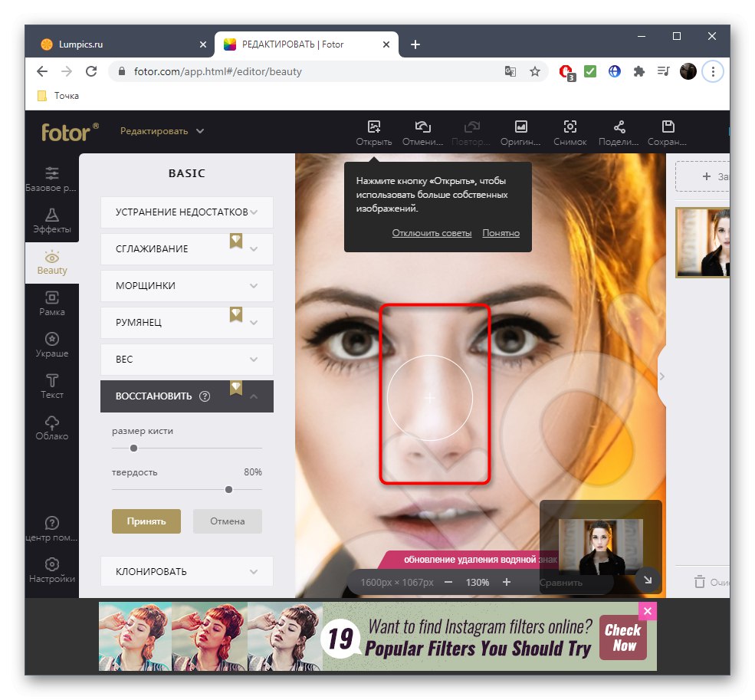Click the translate page icon in address bar
Viewport: 755px width, 700px height.
tap(510, 72)
